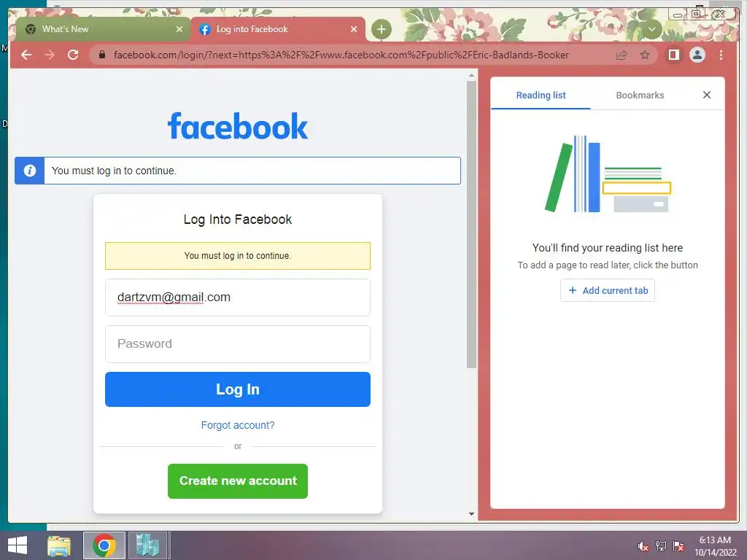Click the reading list books illustration

pos(608,174)
